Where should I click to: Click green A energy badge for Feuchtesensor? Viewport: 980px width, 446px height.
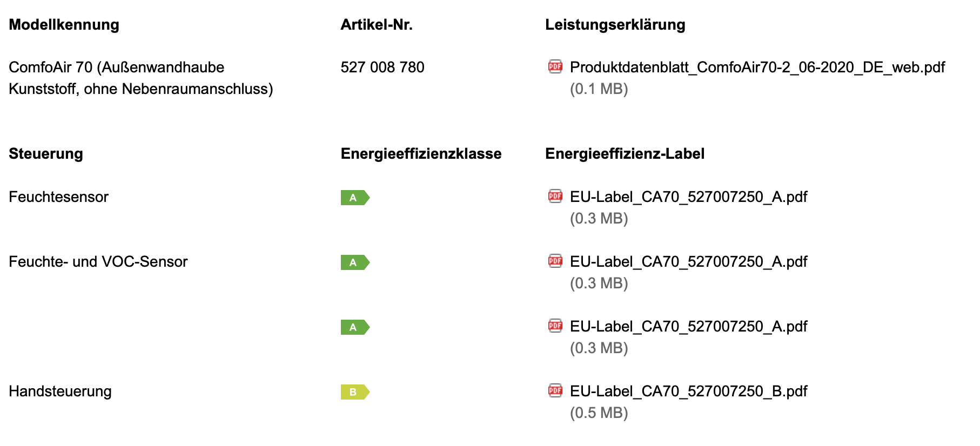(355, 198)
